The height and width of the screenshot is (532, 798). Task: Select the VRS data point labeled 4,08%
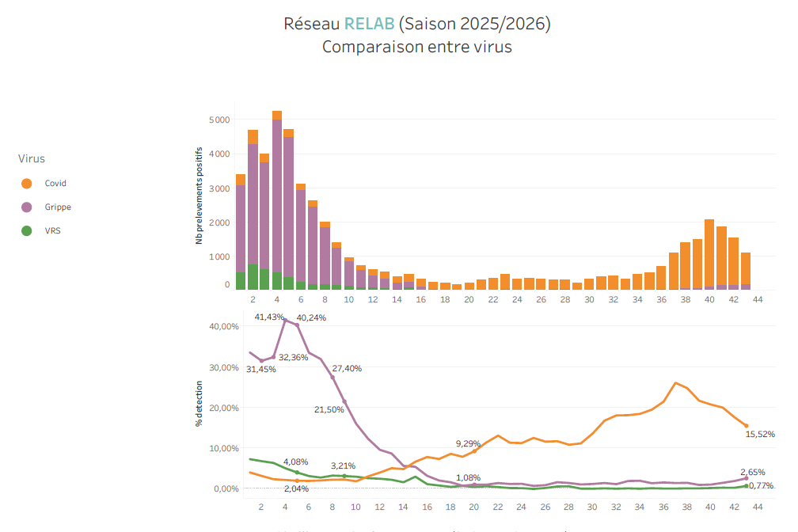[x=297, y=472]
